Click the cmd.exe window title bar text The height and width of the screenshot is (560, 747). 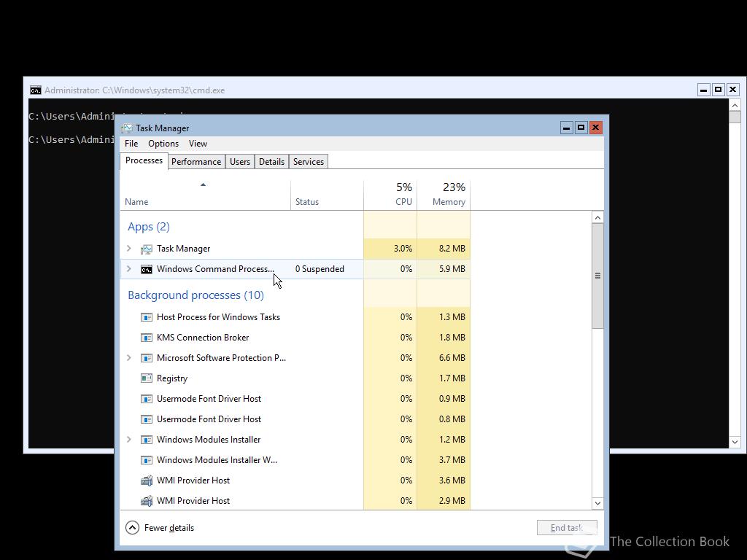[135, 90]
